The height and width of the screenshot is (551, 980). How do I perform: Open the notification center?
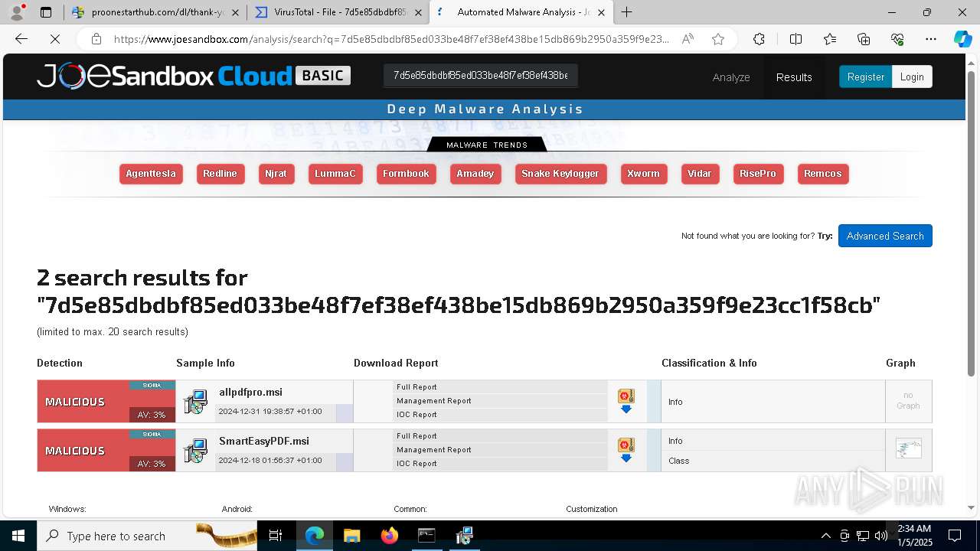point(955,536)
